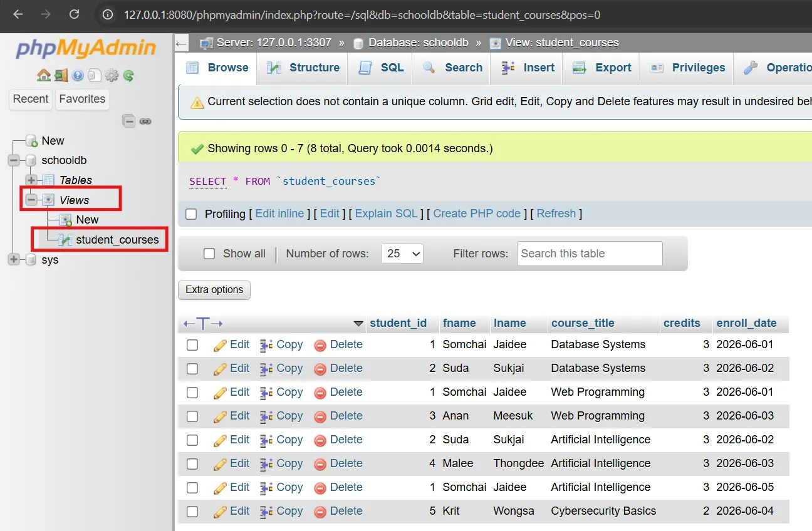The height and width of the screenshot is (531, 812).
Task: Open the SQL tab
Action: tap(380, 68)
